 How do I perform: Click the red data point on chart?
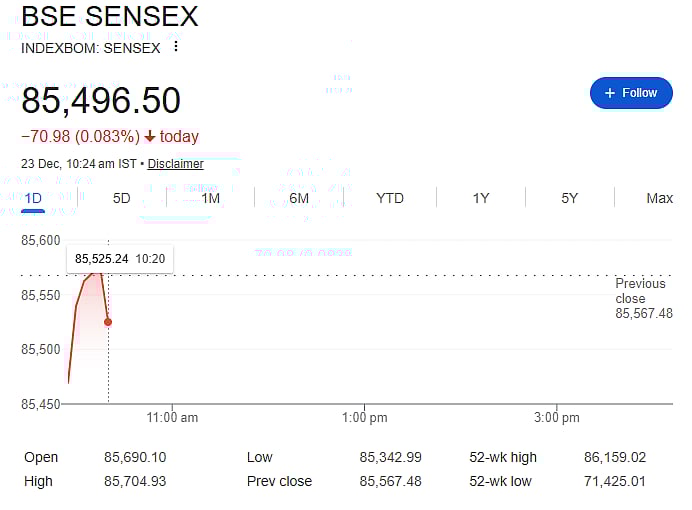click(107, 322)
